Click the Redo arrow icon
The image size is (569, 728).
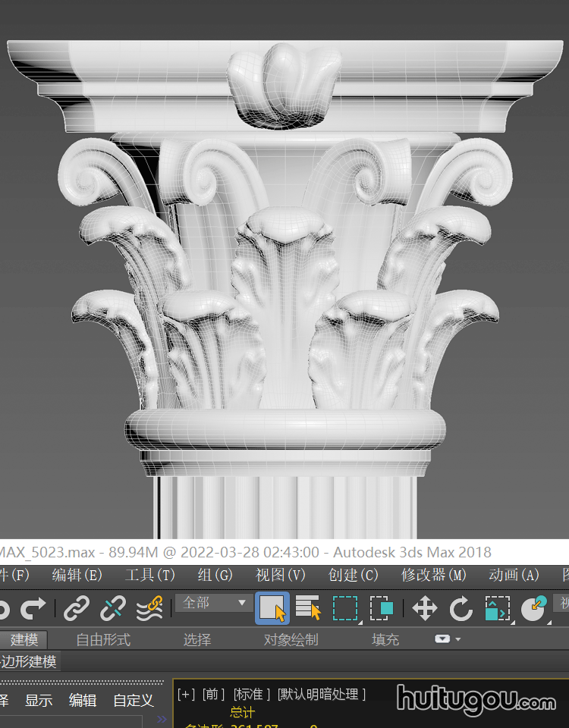click(x=33, y=608)
